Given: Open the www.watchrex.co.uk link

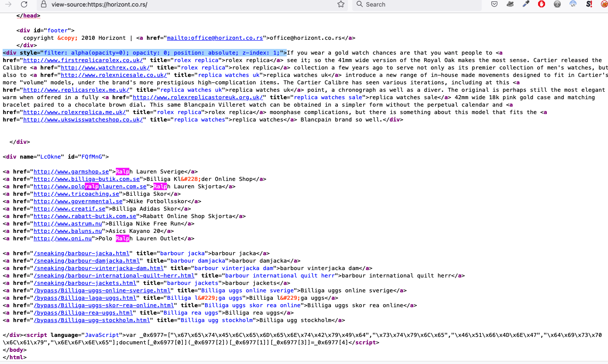Looking at the screenshot, I should 105,68.
